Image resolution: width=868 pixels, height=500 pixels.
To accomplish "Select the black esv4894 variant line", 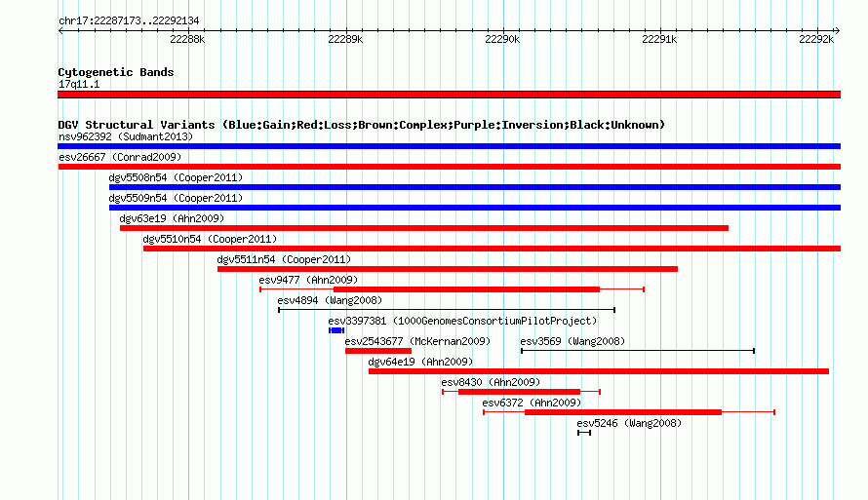I will [447, 310].
